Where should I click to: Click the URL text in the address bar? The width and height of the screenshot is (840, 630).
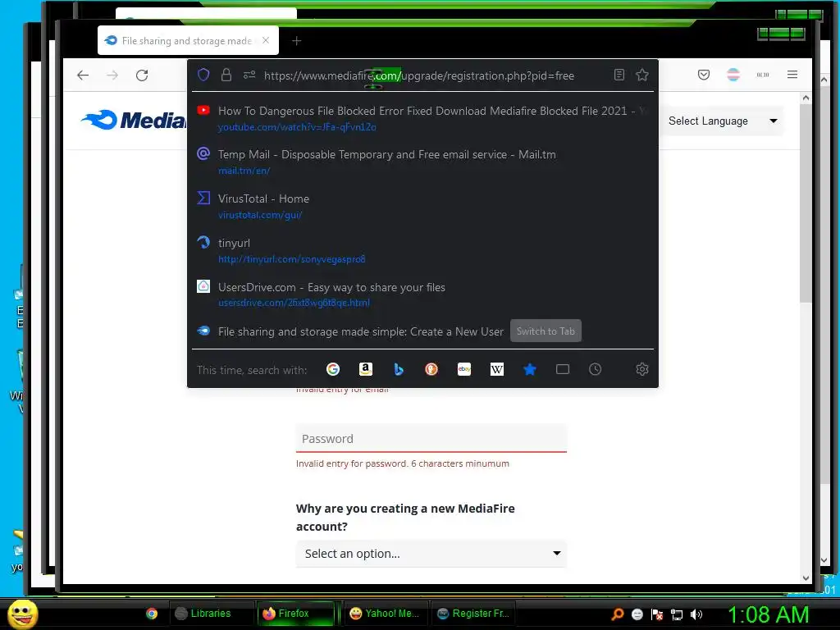pos(419,75)
